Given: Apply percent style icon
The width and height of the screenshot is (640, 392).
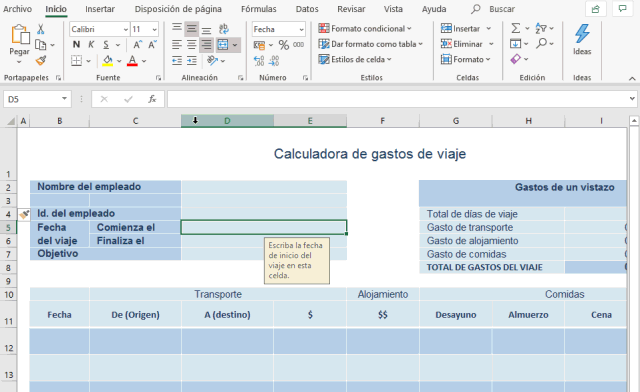Looking at the screenshot, I should click(x=284, y=45).
